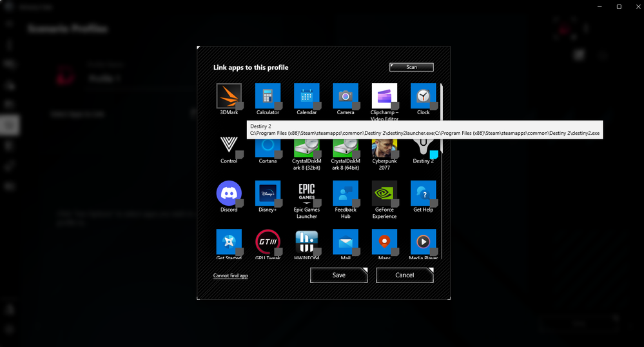Select the Calendar app icon
Screen dimensions: 644x347
tap(306, 96)
